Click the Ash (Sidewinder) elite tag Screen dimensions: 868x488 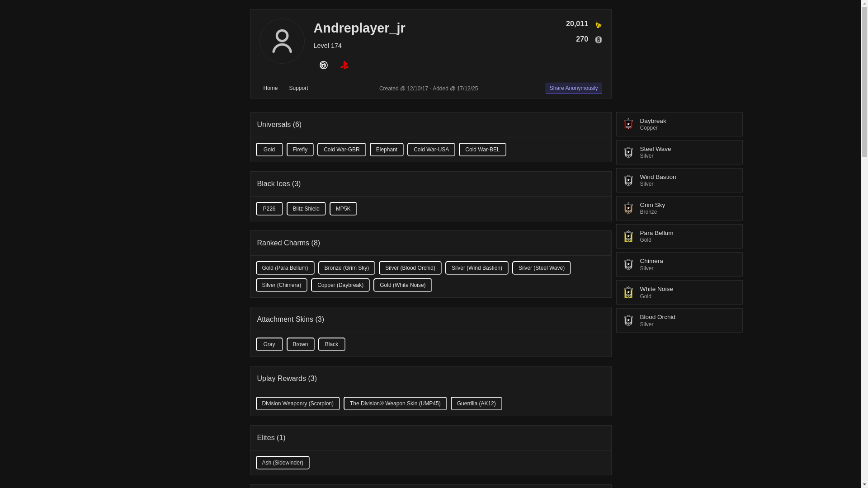pos(283,463)
